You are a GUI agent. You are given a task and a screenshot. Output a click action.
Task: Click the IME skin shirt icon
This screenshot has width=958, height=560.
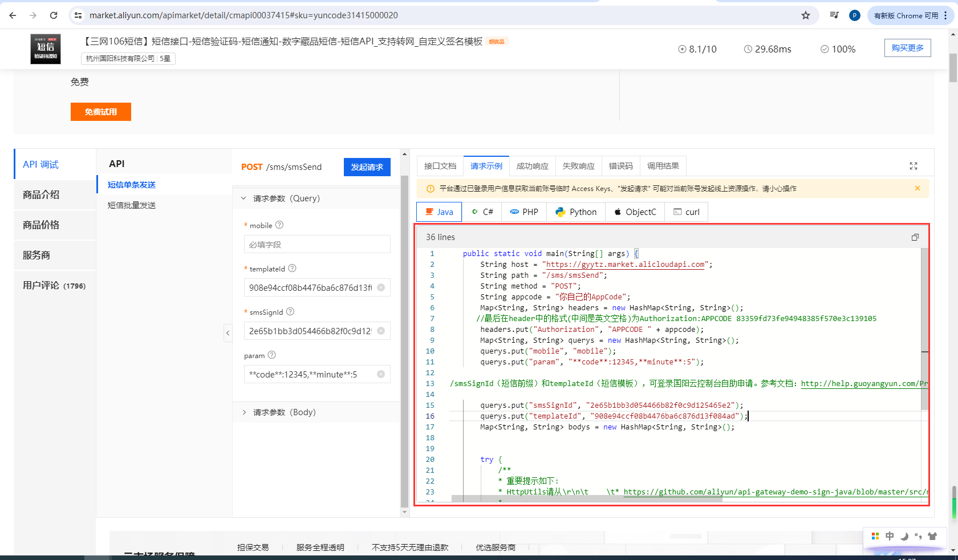(x=933, y=536)
